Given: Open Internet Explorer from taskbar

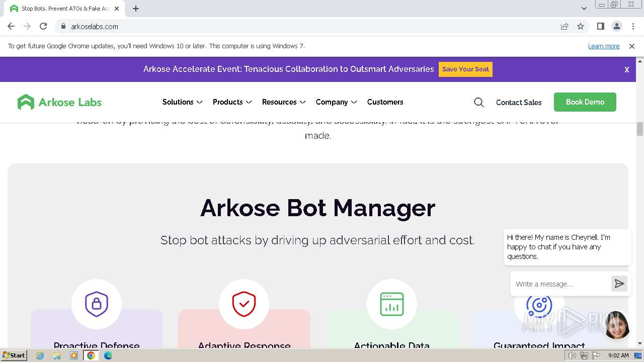Looking at the screenshot, I should (40, 355).
